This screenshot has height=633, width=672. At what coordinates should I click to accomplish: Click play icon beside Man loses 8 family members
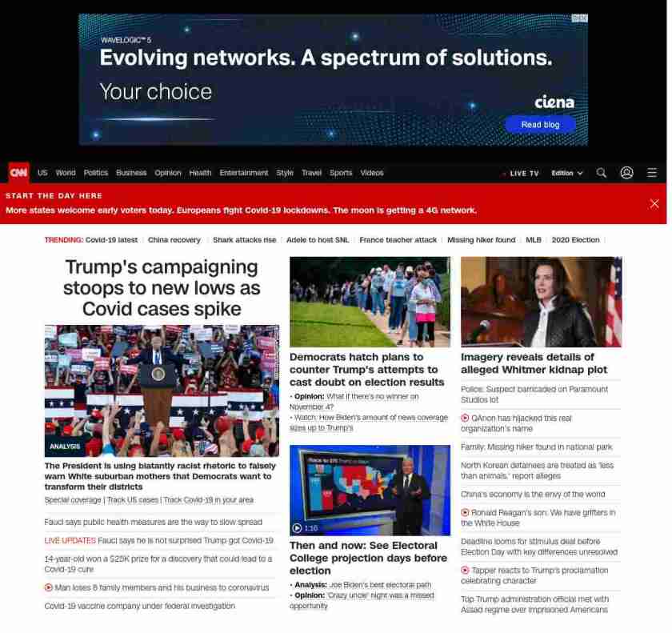pos(49,587)
